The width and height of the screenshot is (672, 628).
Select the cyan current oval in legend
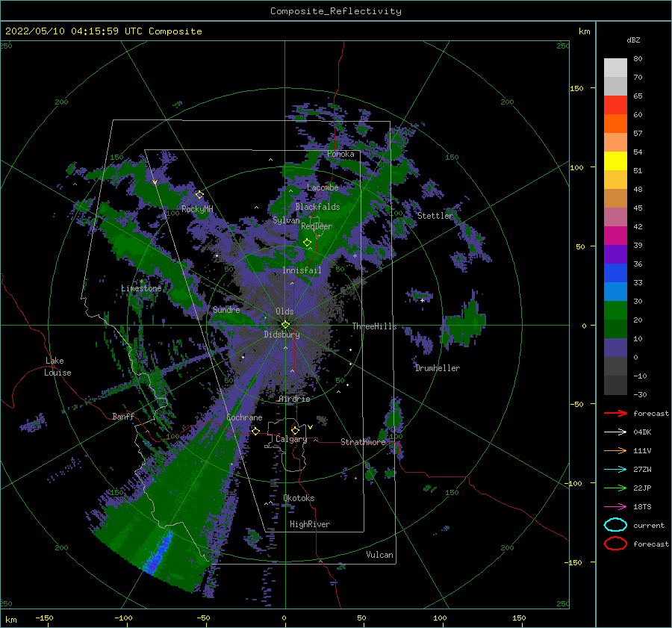click(x=615, y=525)
